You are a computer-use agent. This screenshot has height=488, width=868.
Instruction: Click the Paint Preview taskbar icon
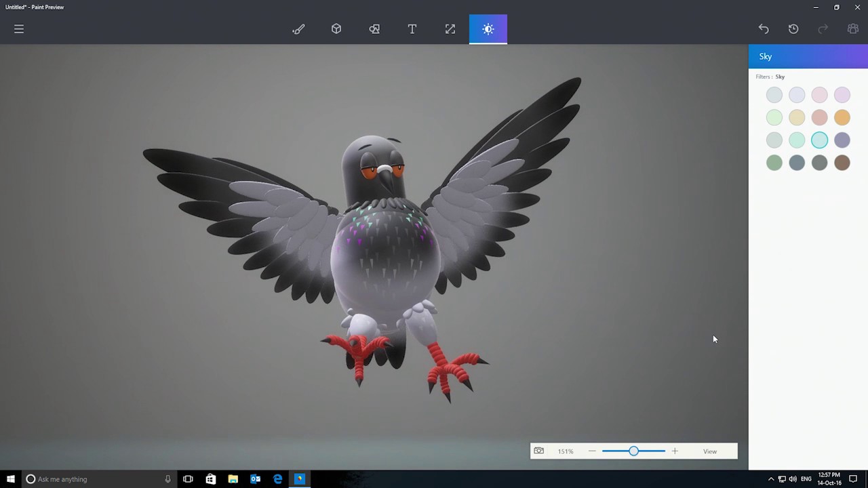300,479
